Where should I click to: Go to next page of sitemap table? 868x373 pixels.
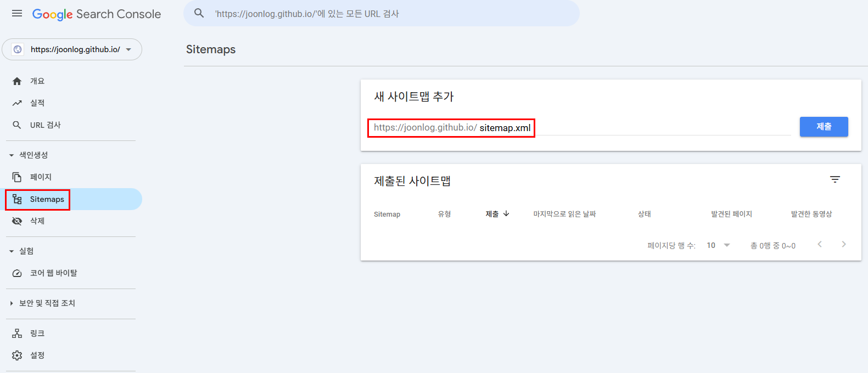click(x=844, y=245)
